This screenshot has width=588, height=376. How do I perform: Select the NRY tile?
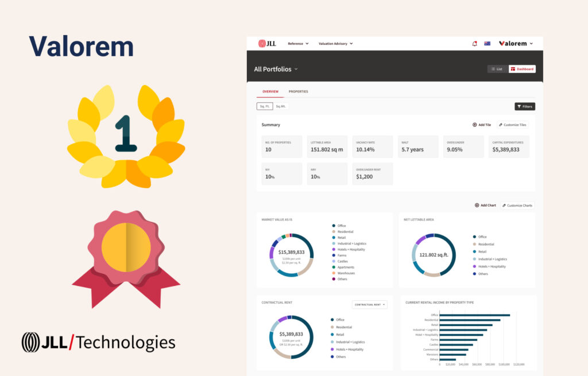(327, 174)
